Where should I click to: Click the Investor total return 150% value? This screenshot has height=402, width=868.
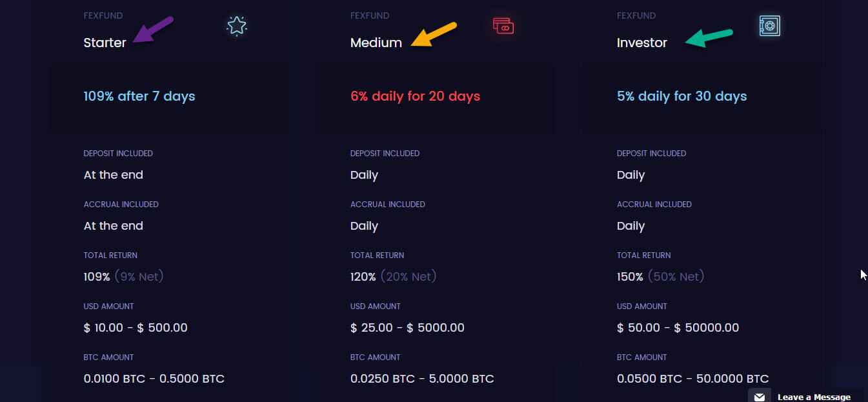coord(630,277)
